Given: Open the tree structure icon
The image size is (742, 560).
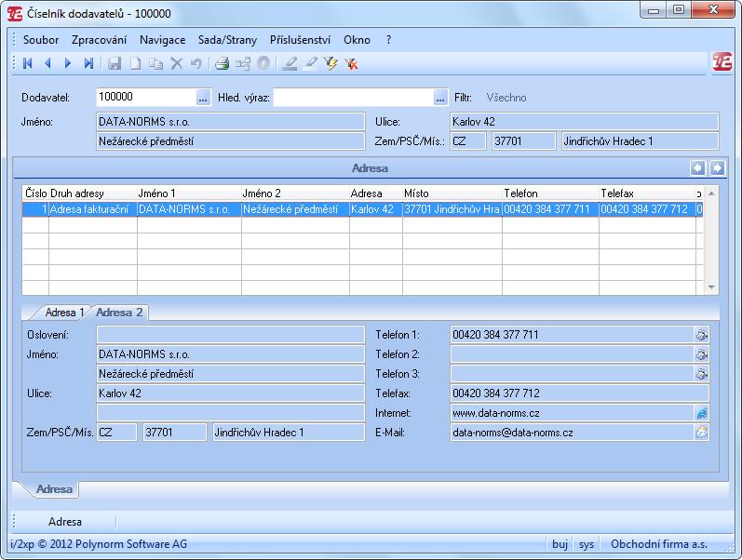Looking at the screenshot, I should pos(243,63).
